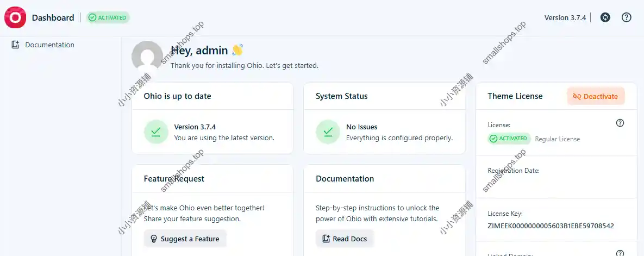Click the Linked Domain help icon
The image size is (644, 256).
tap(620, 253)
